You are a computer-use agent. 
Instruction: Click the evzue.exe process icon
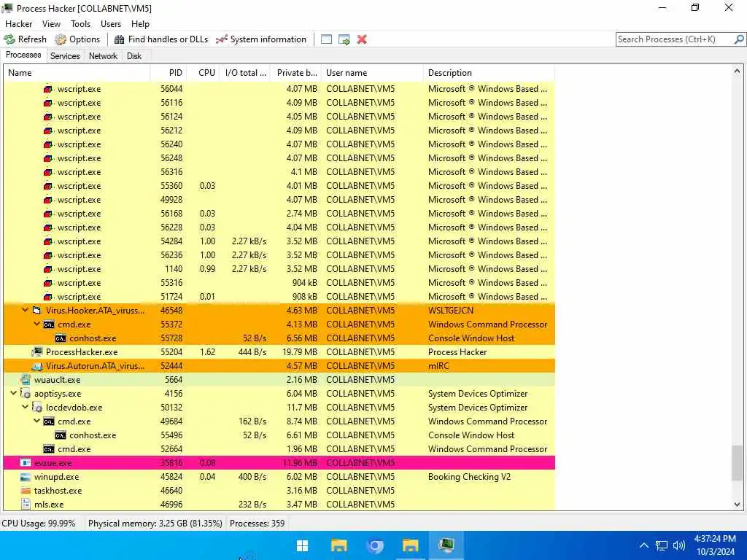click(26, 463)
